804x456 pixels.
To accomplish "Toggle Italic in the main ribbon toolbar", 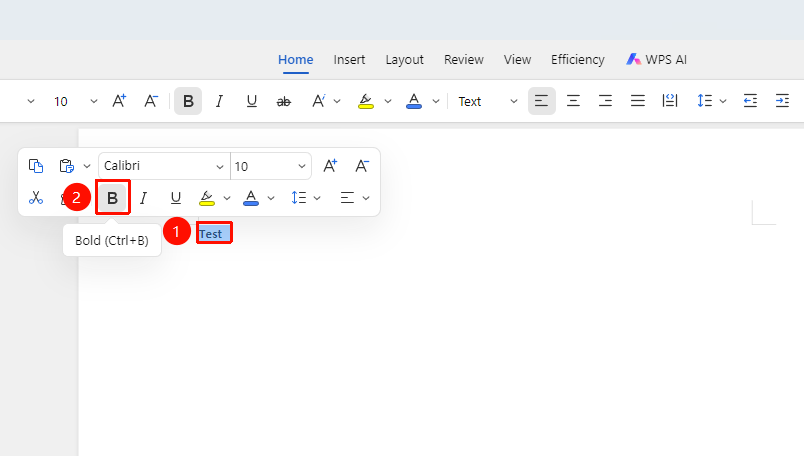I will [219, 101].
